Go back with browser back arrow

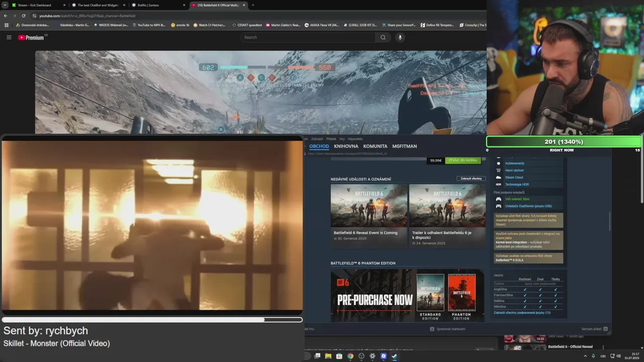click(x=6, y=16)
